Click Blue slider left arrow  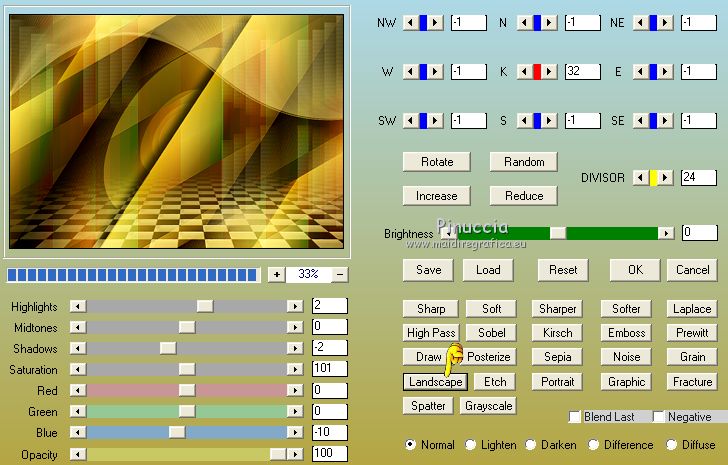[x=78, y=432]
